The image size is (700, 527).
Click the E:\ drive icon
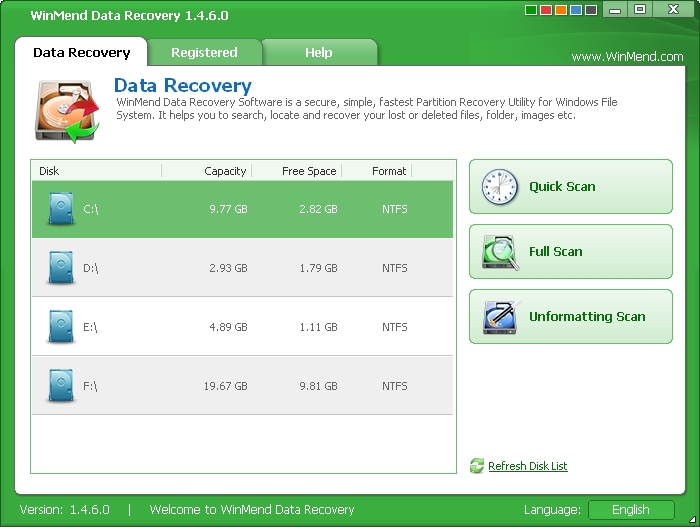(61, 326)
